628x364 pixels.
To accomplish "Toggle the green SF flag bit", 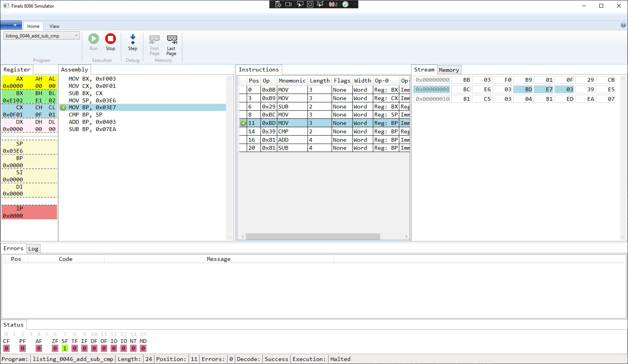I will click(x=65, y=348).
